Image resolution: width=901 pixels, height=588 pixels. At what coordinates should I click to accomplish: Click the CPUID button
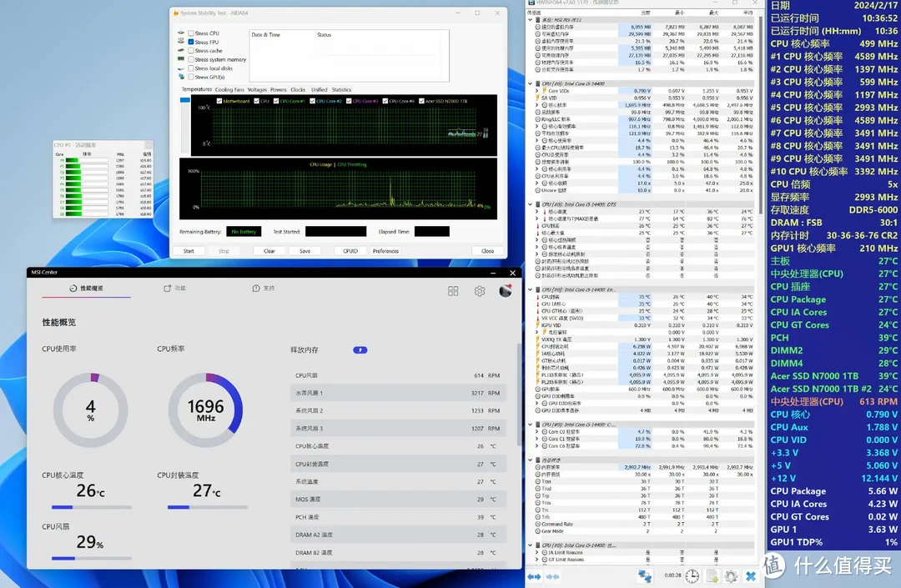[x=350, y=250]
